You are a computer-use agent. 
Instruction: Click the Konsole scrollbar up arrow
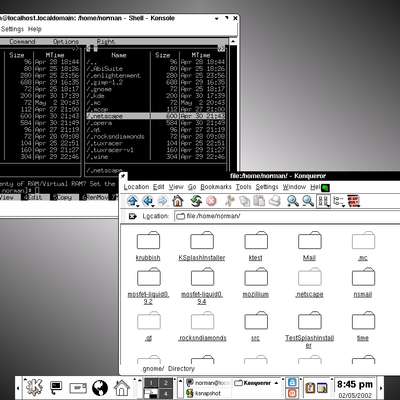(x=233, y=42)
